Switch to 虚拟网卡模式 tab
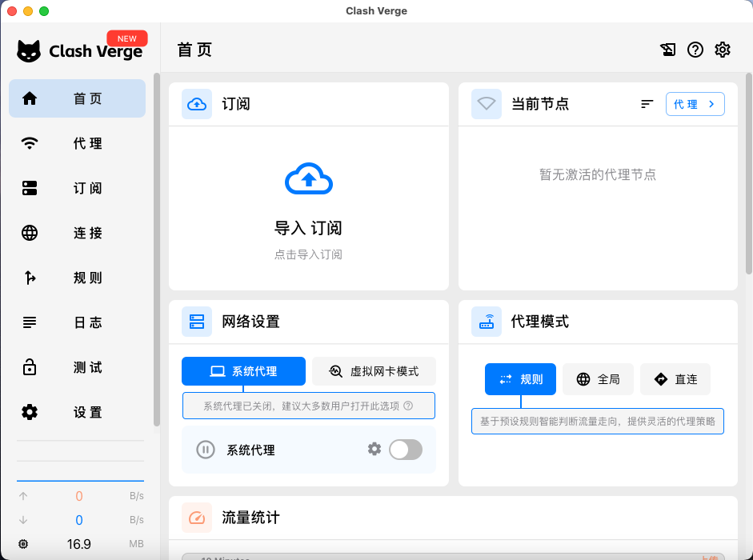Viewport: 753px width, 560px height. (374, 371)
